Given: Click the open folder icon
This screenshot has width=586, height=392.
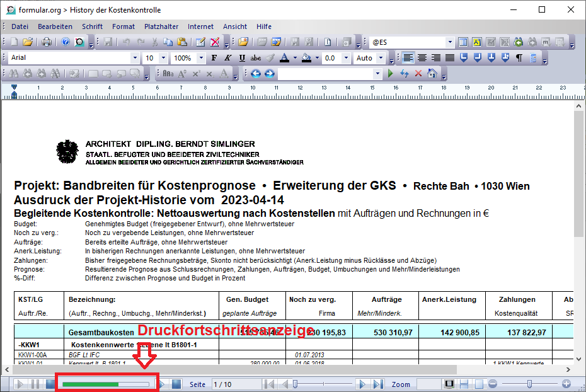Looking at the screenshot, I should 28,42.
